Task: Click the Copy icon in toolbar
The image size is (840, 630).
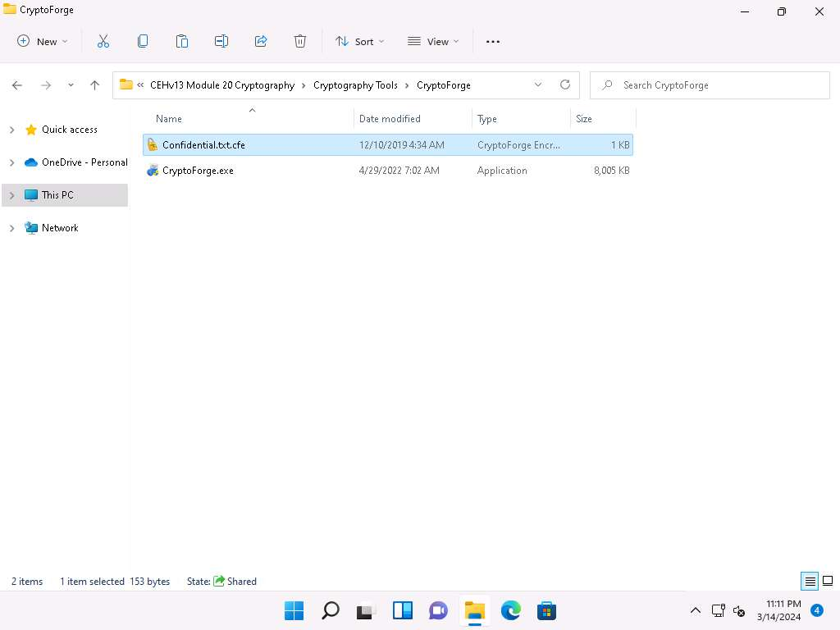Action: point(143,41)
